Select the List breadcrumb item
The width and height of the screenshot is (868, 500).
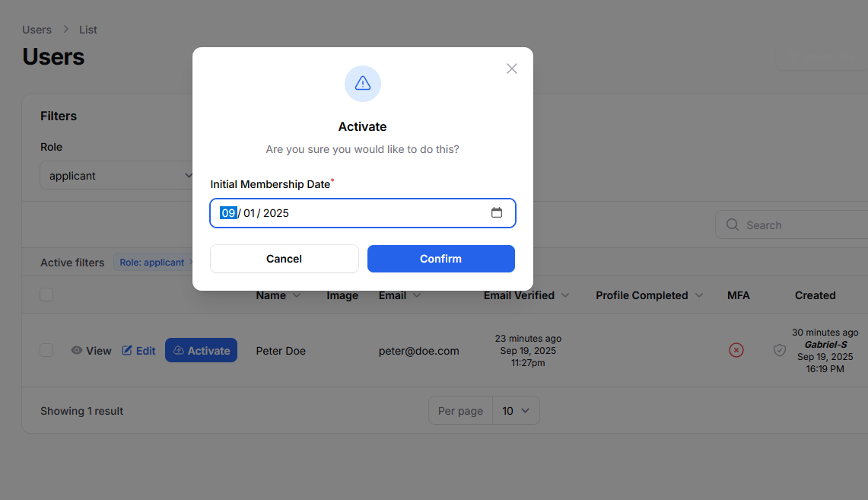88,30
